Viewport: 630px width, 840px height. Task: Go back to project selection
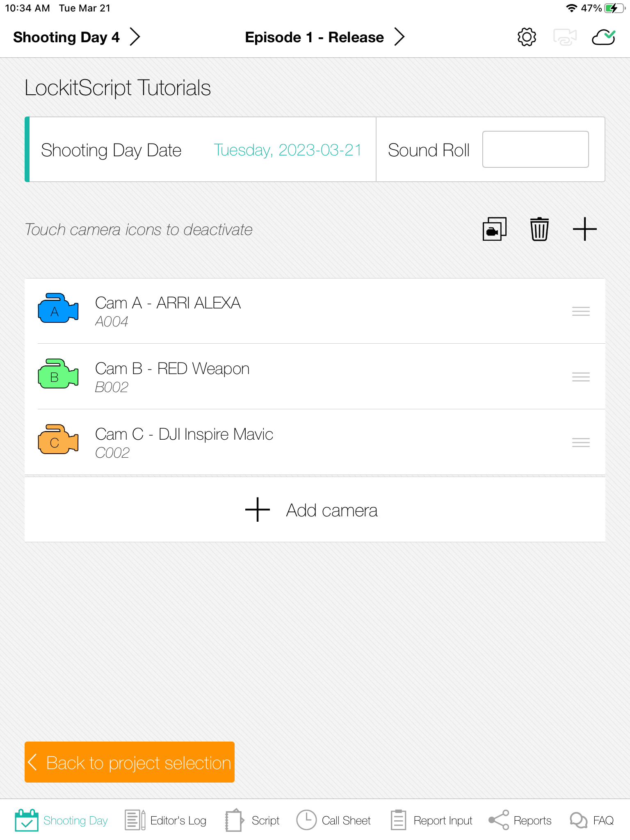pyautogui.click(x=130, y=762)
